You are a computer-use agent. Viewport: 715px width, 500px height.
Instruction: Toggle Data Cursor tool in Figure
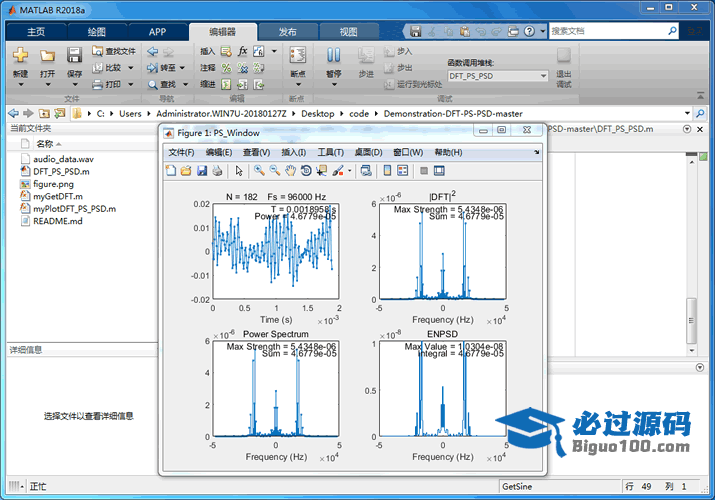[x=321, y=171]
